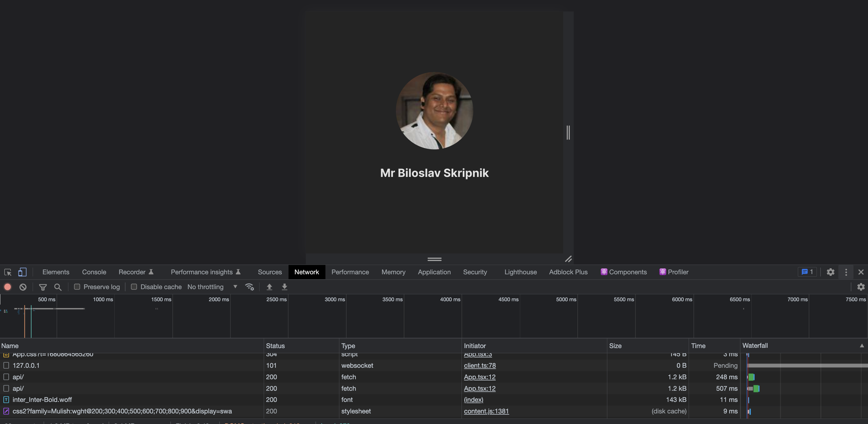Viewport: 868px width, 424px height.
Task: Enable the Disable cache checkbox
Action: pyautogui.click(x=134, y=287)
